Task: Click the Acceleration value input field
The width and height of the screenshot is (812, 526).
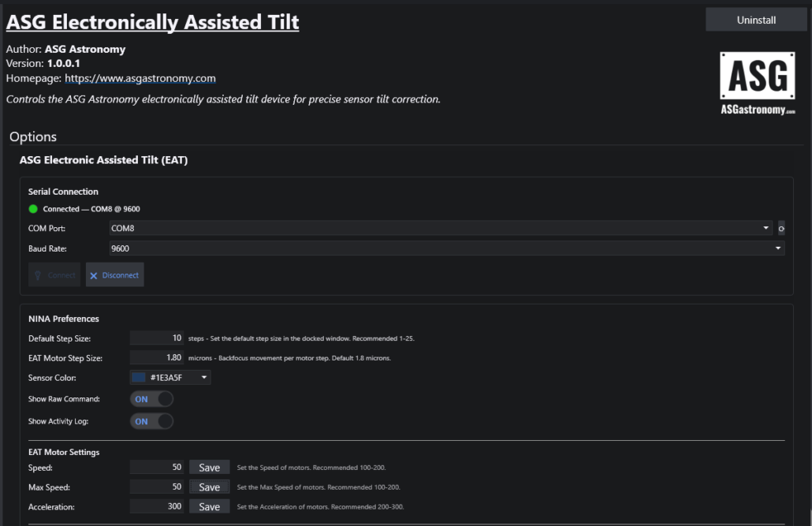Action: tap(157, 507)
